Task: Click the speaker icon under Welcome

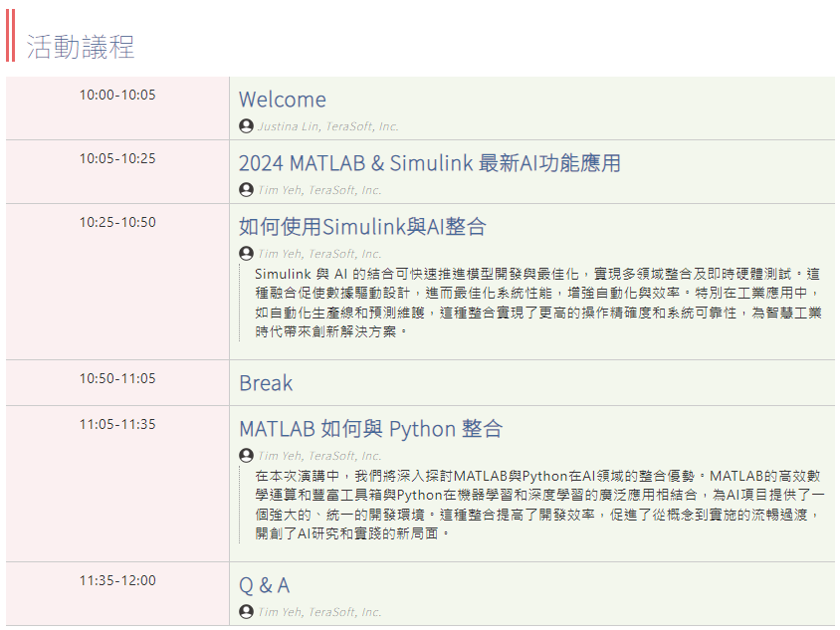Action: (x=246, y=126)
